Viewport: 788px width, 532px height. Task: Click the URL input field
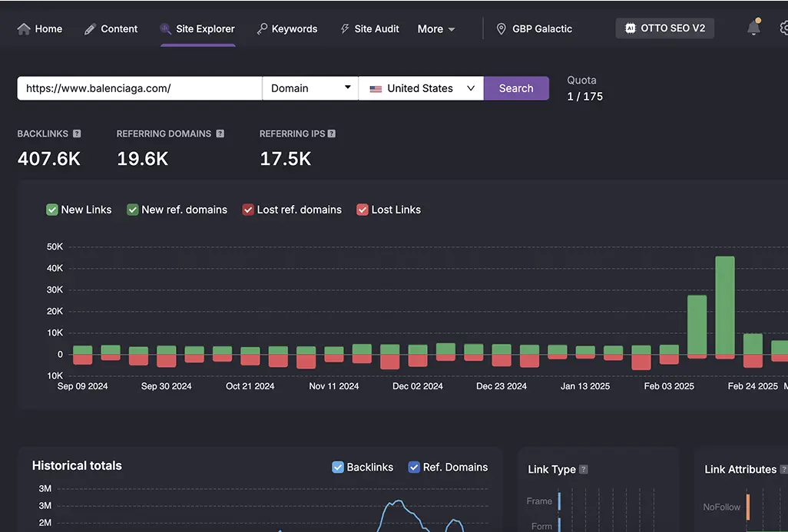[140, 88]
